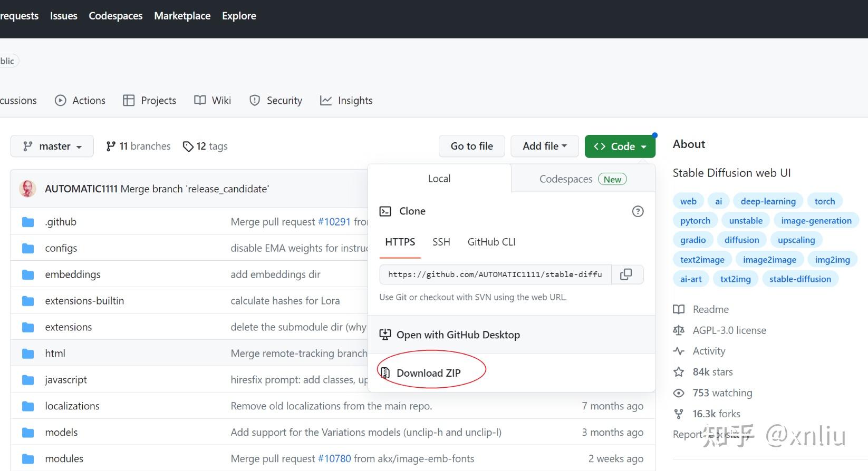Image resolution: width=868 pixels, height=471 pixels.
Task: Open the .github folder icon
Action: pyautogui.click(x=28, y=222)
